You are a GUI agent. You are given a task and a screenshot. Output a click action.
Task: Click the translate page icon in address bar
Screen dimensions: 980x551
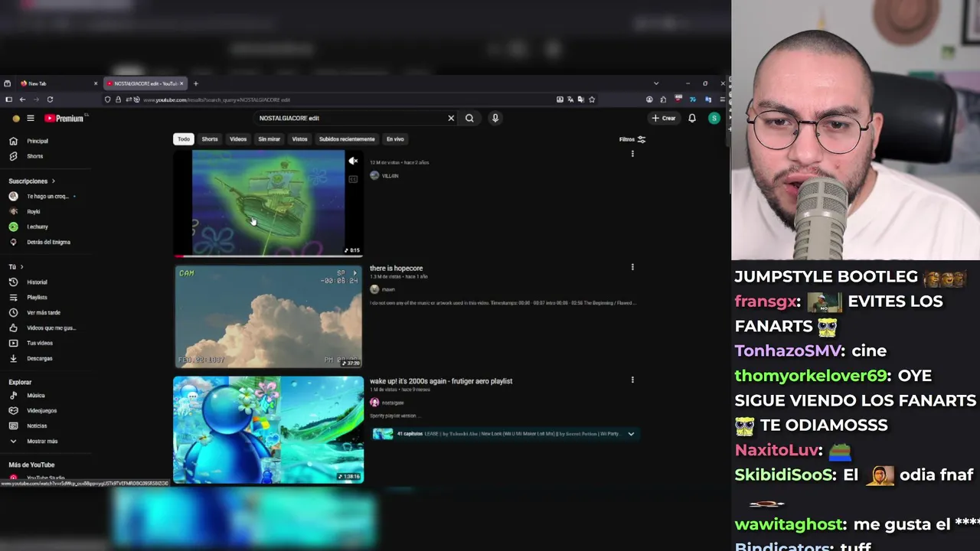point(570,99)
